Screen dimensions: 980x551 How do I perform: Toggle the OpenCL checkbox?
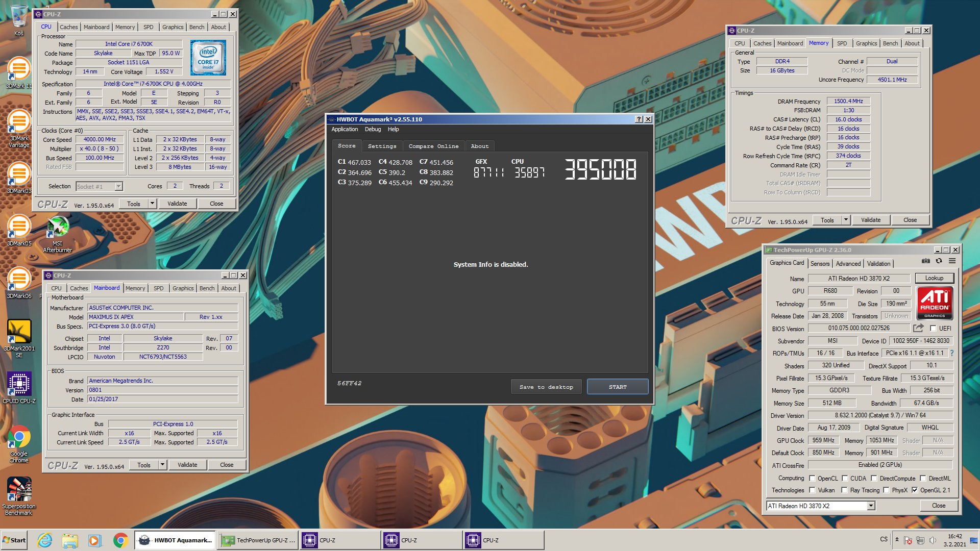pyautogui.click(x=812, y=479)
